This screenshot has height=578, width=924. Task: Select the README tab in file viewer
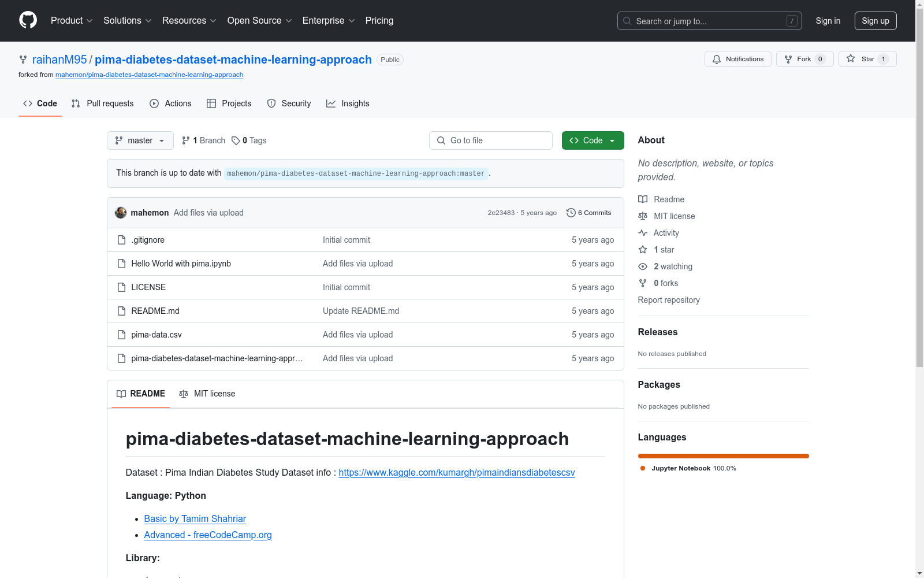click(x=141, y=394)
